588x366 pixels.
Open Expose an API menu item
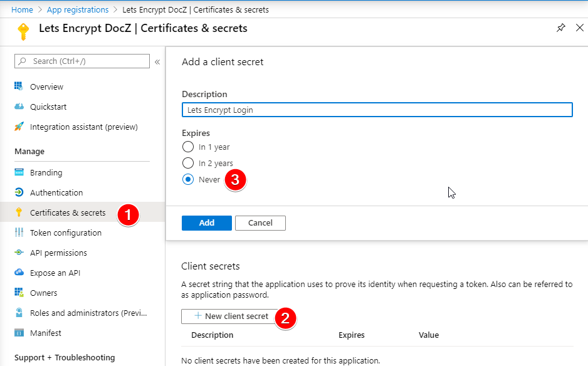point(55,273)
